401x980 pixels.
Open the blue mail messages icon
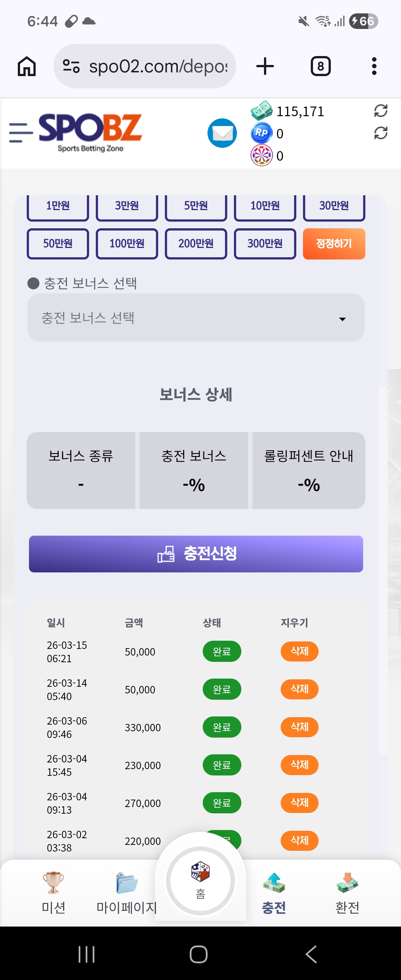pos(222,133)
